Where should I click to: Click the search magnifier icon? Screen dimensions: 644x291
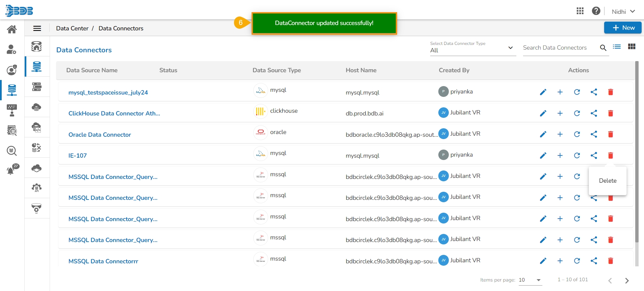603,48
